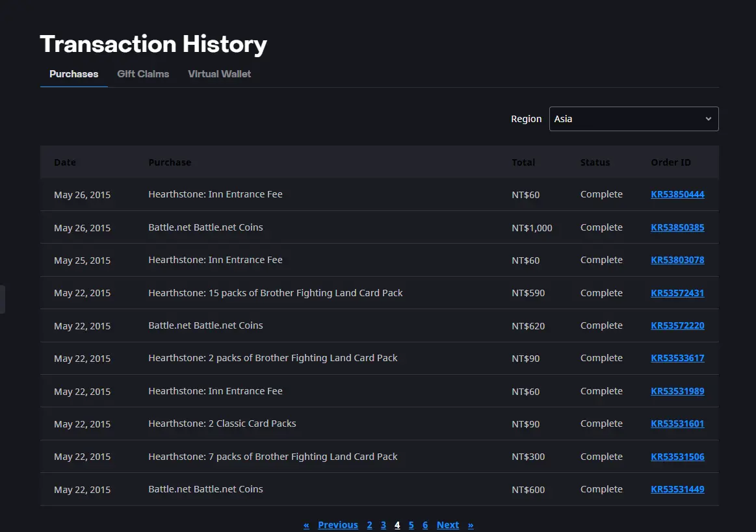Screen dimensions: 756x532
Task: Open order KR53531449
Action: click(677, 489)
